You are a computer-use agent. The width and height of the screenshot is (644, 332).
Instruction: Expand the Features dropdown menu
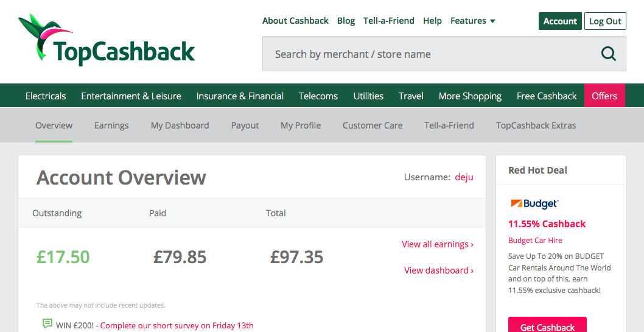(473, 21)
